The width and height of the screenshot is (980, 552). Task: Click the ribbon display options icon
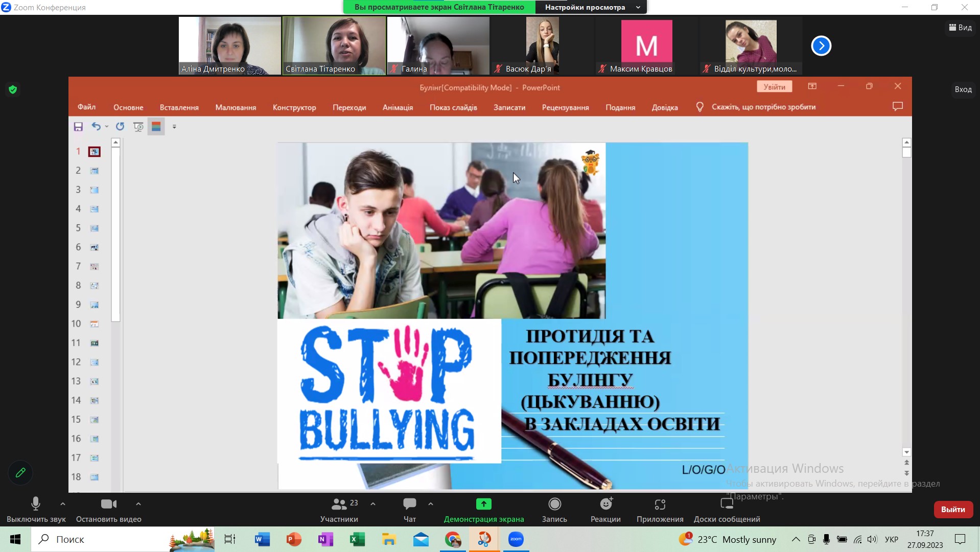click(812, 86)
